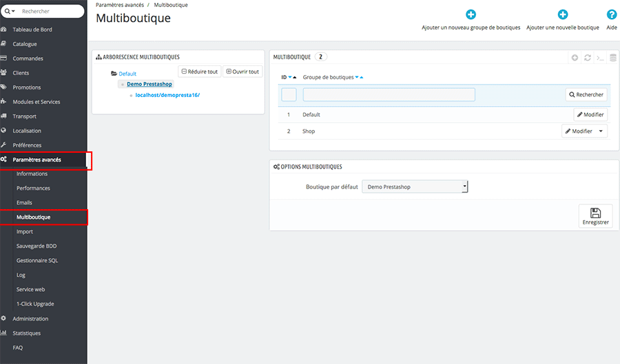Screen dimensions: 620x364
Task: Open the search scope dropdown magnifier
Action: (10, 12)
